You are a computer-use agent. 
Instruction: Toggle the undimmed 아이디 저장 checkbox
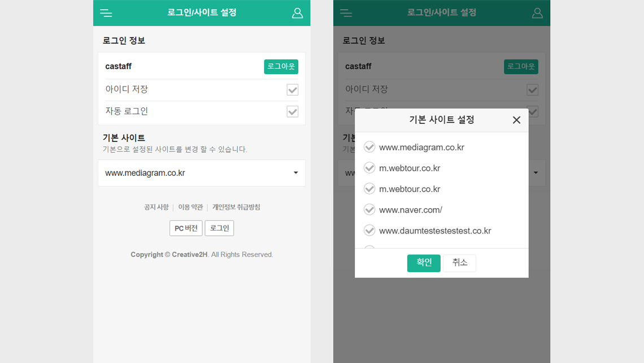coord(292,89)
